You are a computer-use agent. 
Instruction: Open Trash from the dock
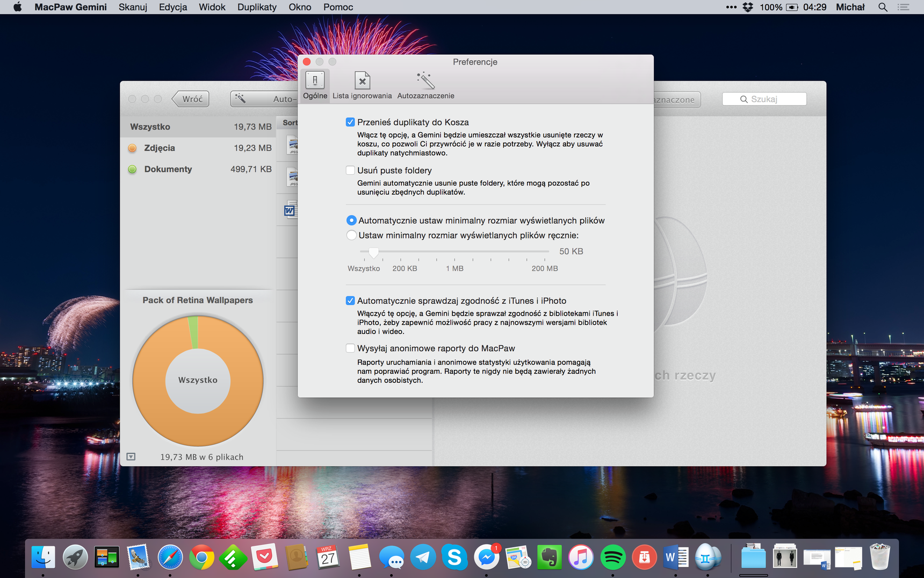pyautogui.click(x=880, y=558)
